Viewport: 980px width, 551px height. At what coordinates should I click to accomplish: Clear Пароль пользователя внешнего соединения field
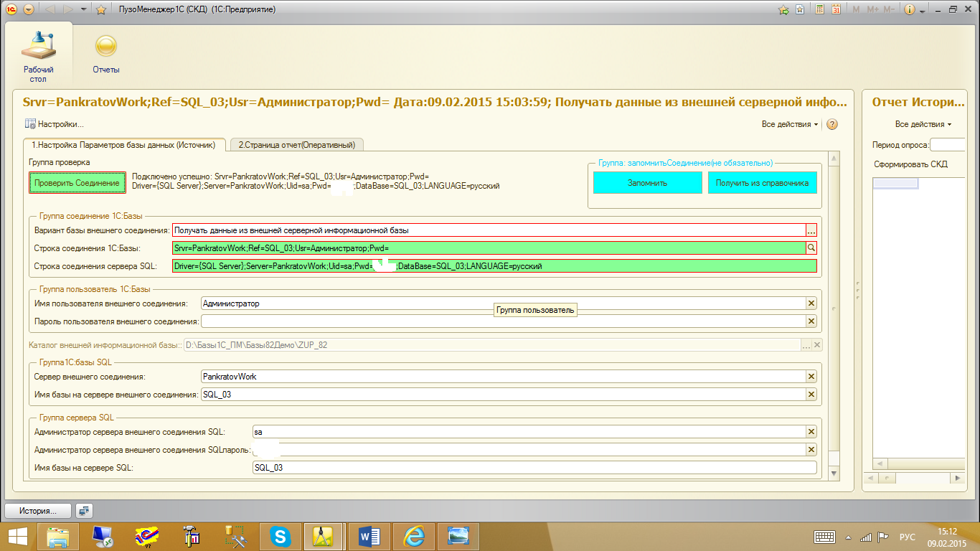811,321
